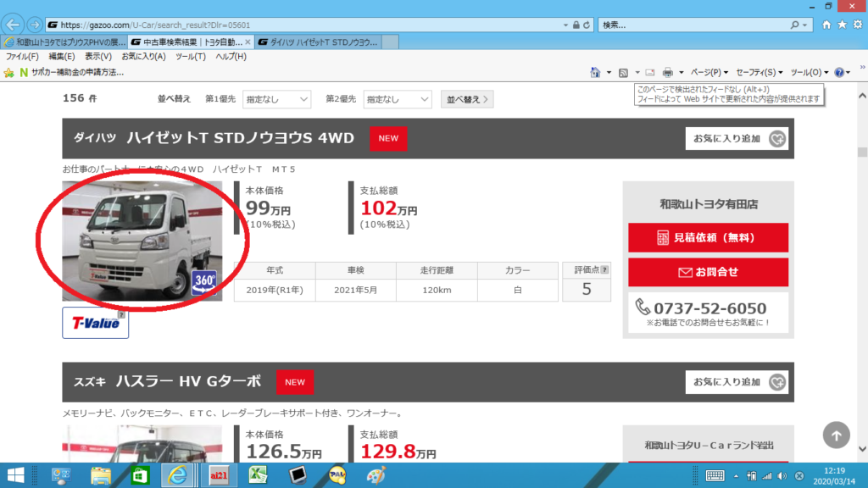The height and width of the screenshot is (488, 868).
Task: Open the touch keyboard icon in tray
Action: tap(715, 476)
